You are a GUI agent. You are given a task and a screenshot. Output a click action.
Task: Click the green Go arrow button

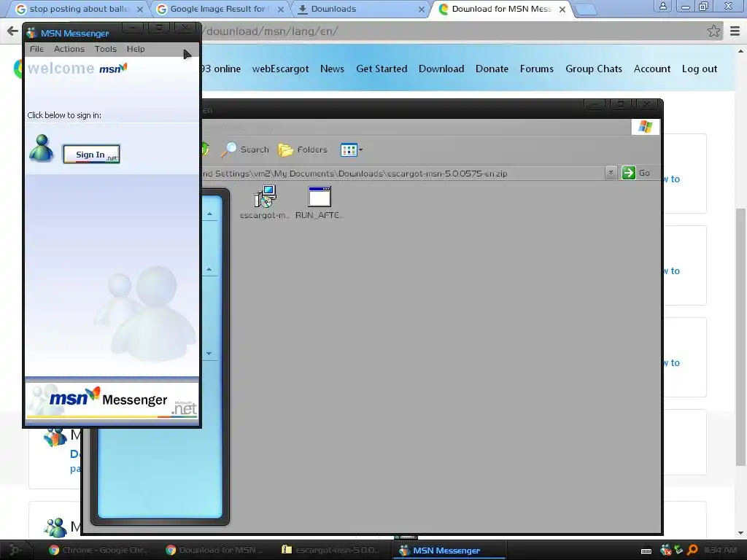point(628,173)
